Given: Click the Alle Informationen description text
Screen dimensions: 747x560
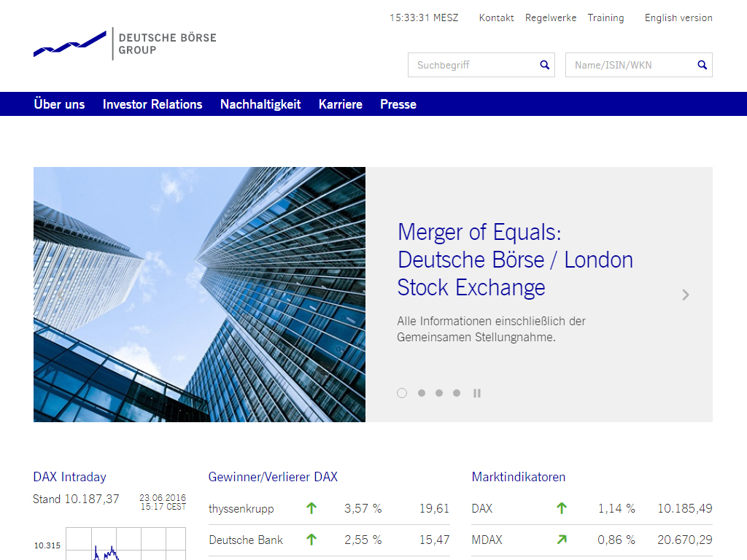Looking at the screenshot, I should 491,329.
